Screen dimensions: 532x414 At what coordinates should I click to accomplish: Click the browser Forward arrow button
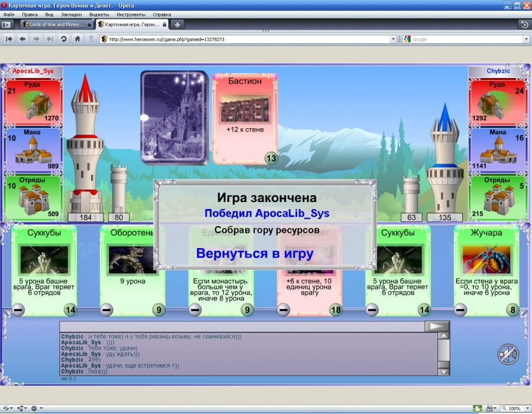click(36, 39)
